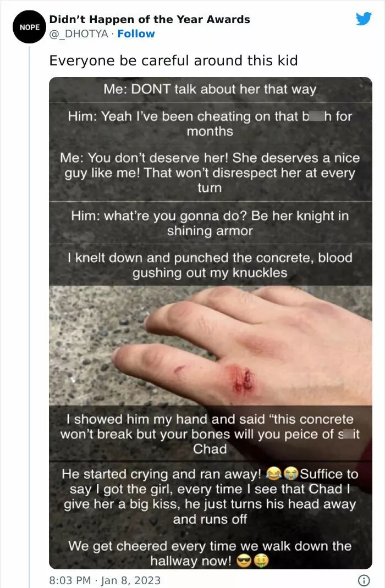Click the caption 'Me: DONT talk about her that way'
Viewport: 385px width, 588px height.
click(211, 89)
